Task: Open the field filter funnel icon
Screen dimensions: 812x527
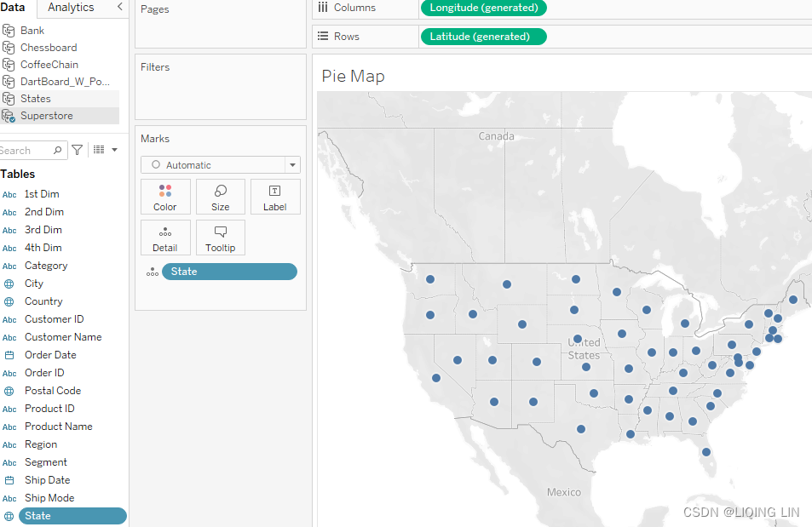Action: (78, 150)
